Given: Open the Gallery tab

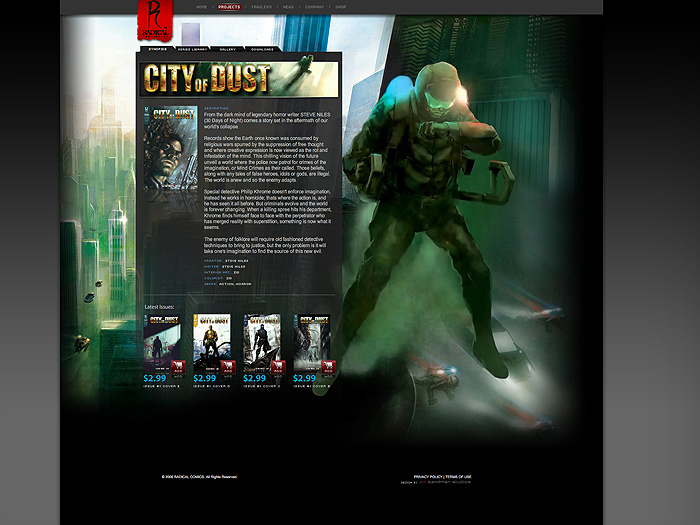Looking at the screenshot, I should coord(228,47).
